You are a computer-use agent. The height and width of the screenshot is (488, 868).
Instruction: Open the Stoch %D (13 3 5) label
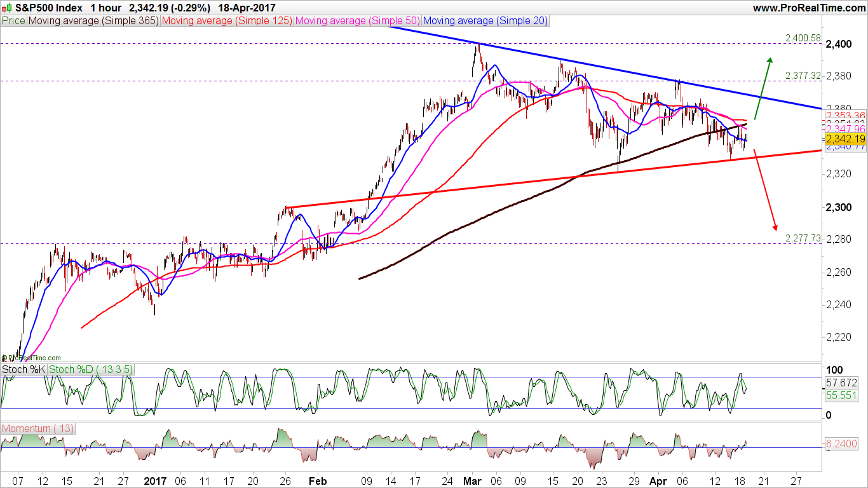90,369
